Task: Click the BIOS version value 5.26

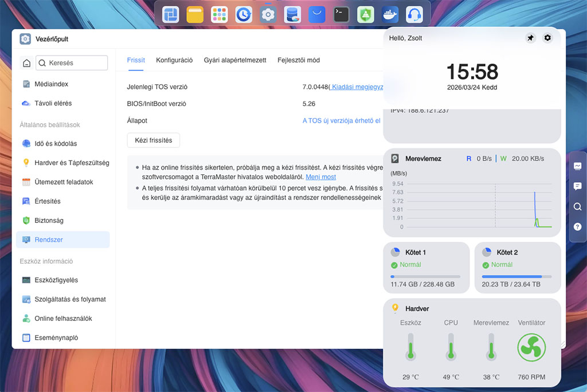Action: click(x=309, y=104)
